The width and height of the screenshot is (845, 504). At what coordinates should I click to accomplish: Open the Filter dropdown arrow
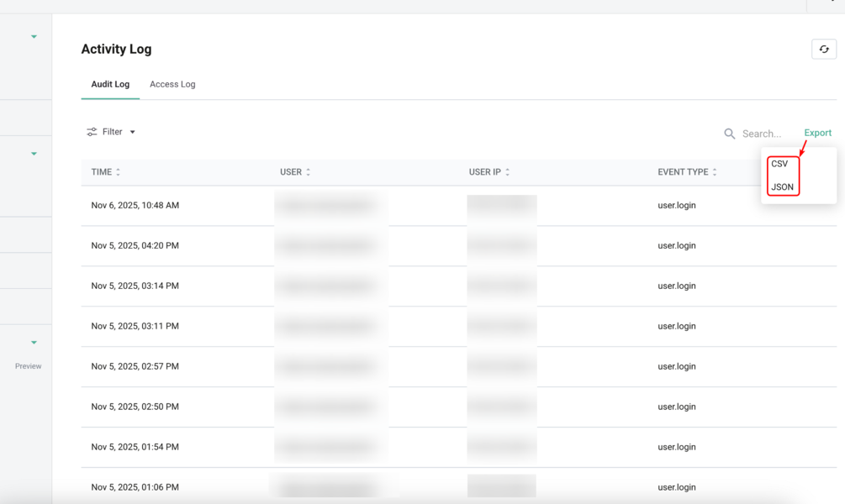(x=133, y=132)
